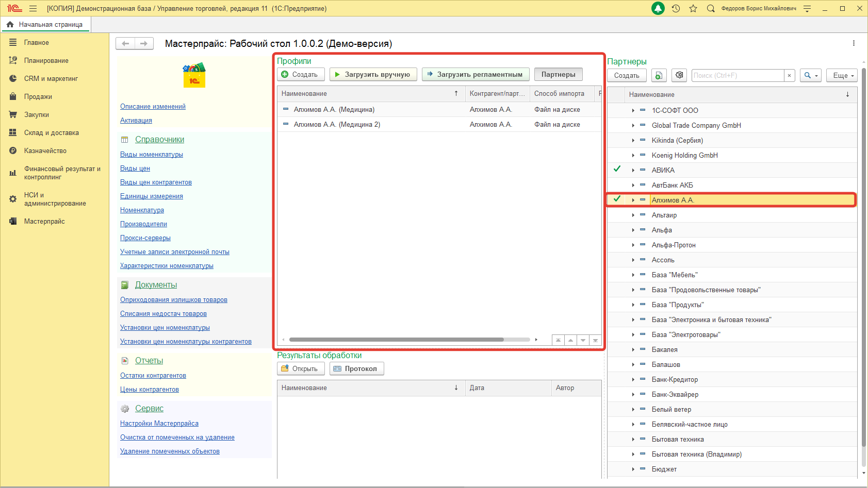Click the Загрузить вручную button
Viewport: 868px width, 488px height.
tap(372, 74)
